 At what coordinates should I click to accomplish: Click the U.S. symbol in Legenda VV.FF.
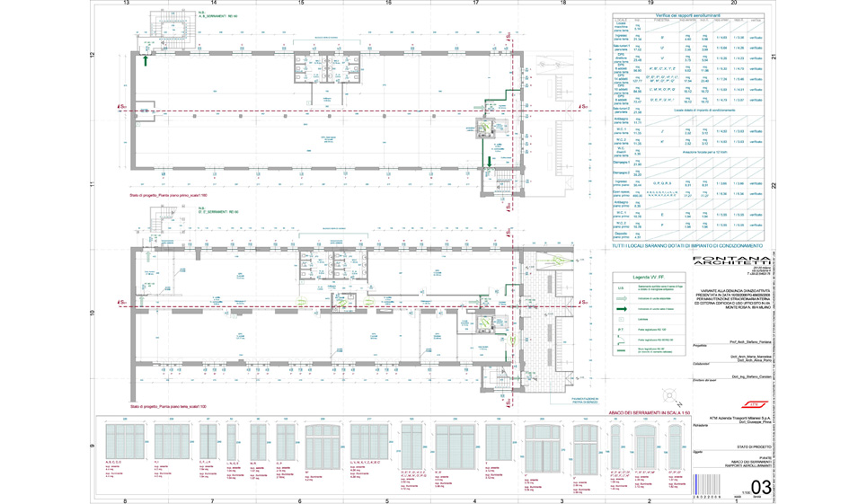click(620, 288)
